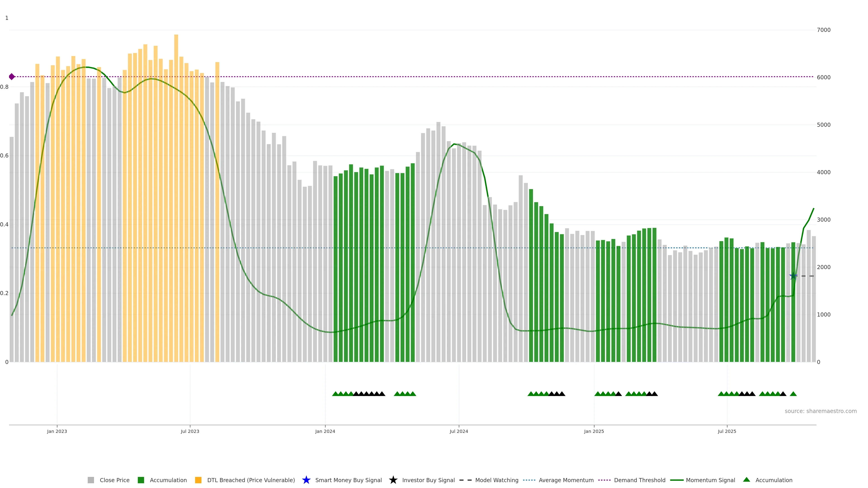Click the grey Close Price legend swatch
This screenshot has width=868, height=488.
coord(91,480)
